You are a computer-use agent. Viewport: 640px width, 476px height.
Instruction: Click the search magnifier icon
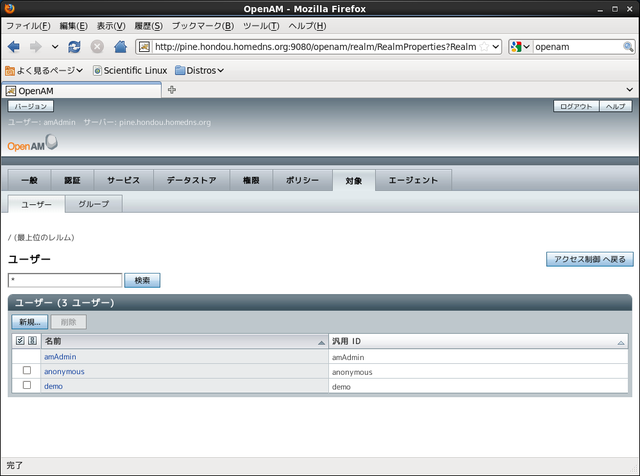point(628,47)
